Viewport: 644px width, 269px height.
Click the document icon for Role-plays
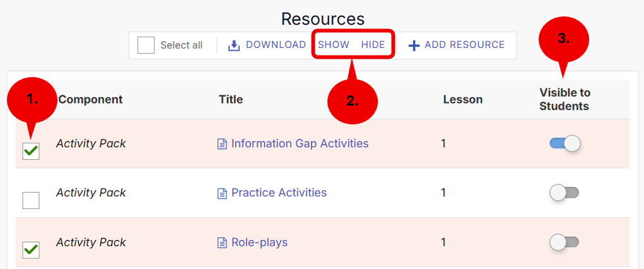point(222,242)
